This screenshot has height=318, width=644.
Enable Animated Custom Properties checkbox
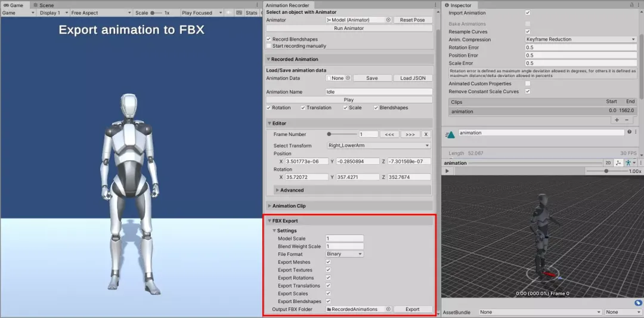(528, 84)
